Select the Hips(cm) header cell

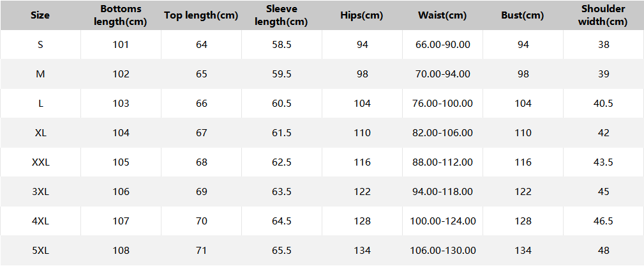(362, 15)
